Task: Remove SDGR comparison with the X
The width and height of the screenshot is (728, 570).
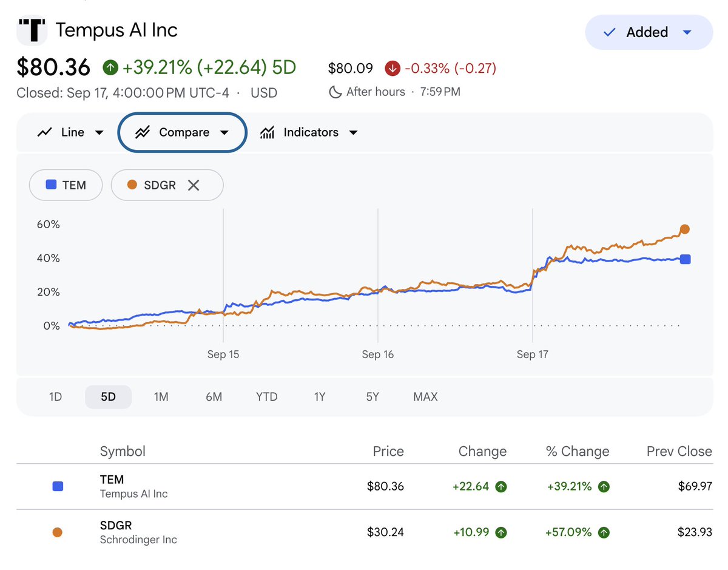Action: tap(194, 185)
